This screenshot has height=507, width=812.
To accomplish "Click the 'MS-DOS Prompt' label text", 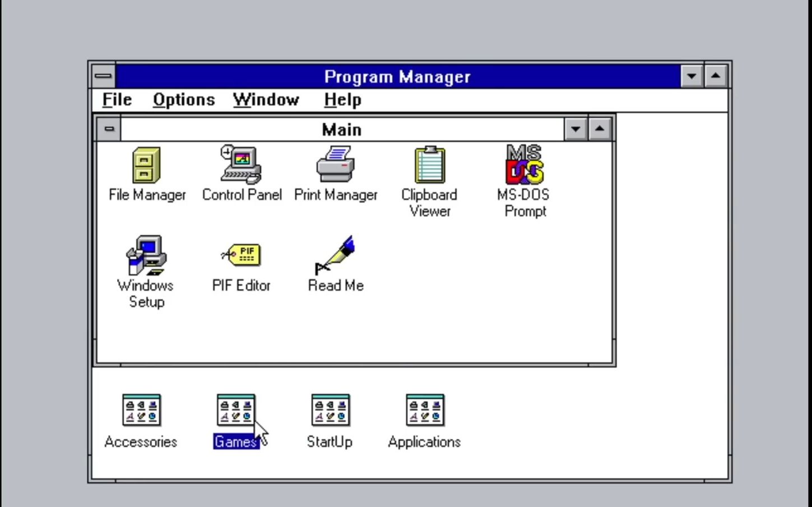I will point(524,203).
